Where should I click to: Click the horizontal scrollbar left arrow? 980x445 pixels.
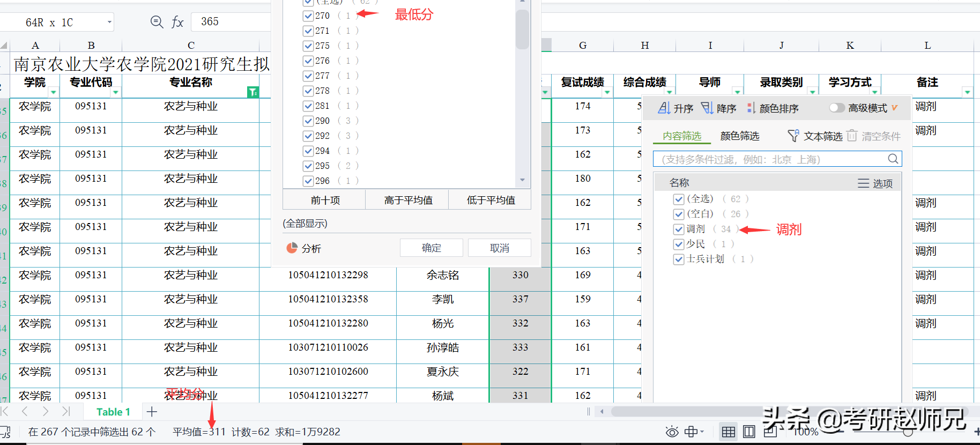click(x=602, y=412)
